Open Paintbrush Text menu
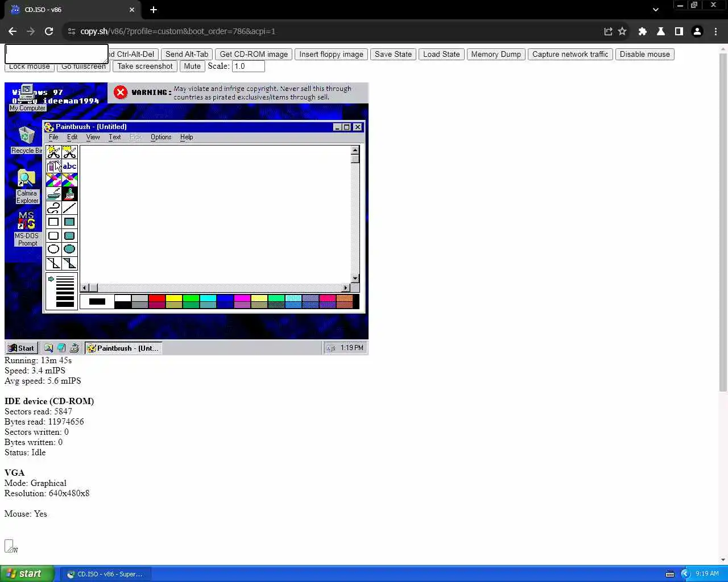The image size is (728, 582). pyautogui.click(x=115, y=137)
